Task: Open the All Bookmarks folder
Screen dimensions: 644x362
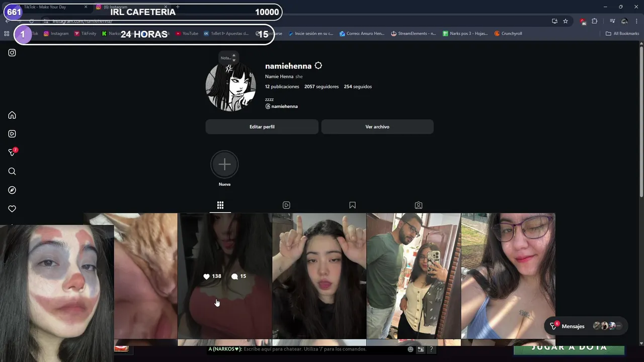Action: [x=622, y=34]
